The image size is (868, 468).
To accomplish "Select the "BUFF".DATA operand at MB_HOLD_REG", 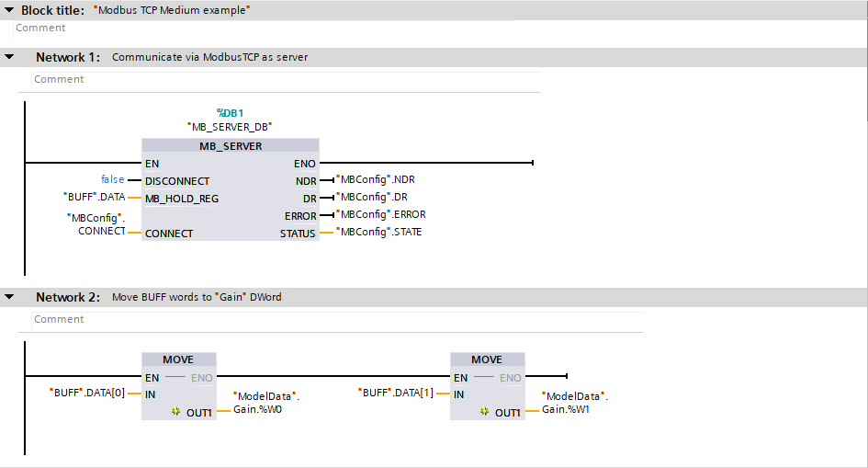I will [x=94, y=198].
